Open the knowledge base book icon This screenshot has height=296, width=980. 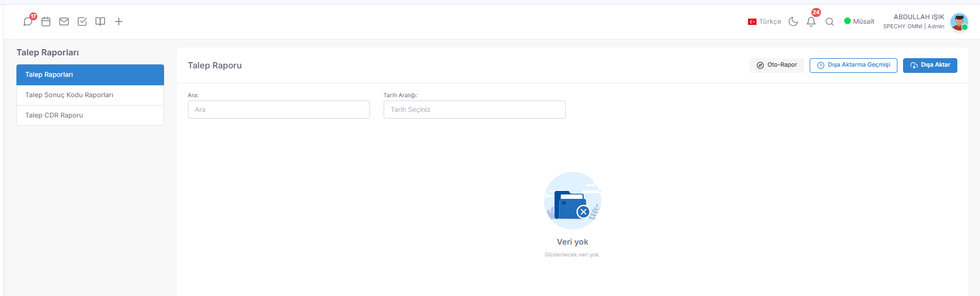(100, 21)
